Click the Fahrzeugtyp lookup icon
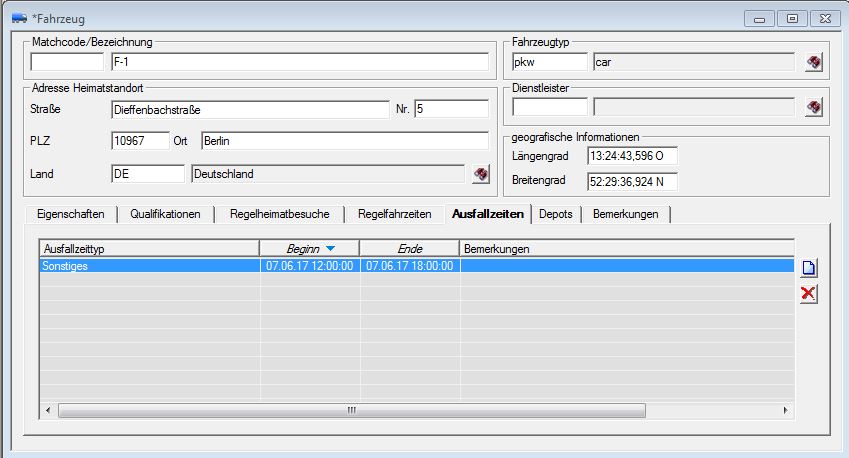 [814, 63]
